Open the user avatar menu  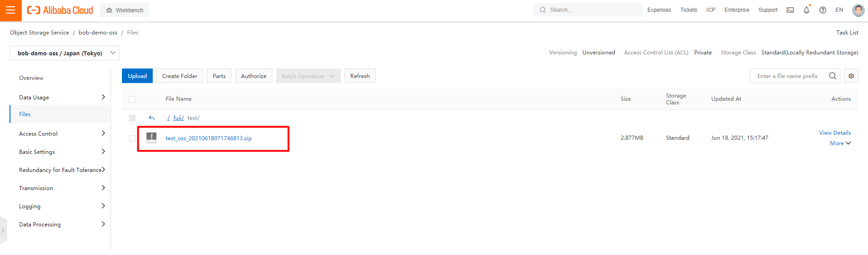[x=858, y=10]
